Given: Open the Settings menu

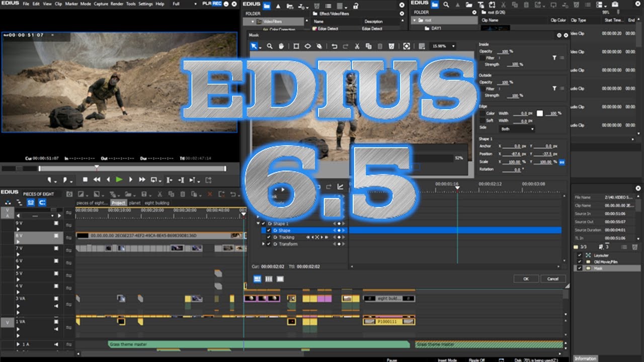Looking at the screenshot, I should click(x=145, y=4).
